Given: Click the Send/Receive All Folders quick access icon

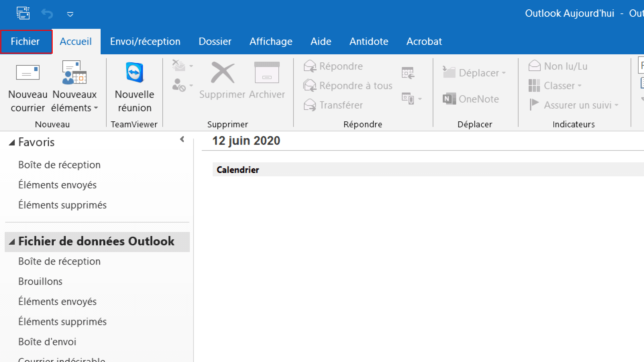Looking at the screenshot, I should [23, 13].
